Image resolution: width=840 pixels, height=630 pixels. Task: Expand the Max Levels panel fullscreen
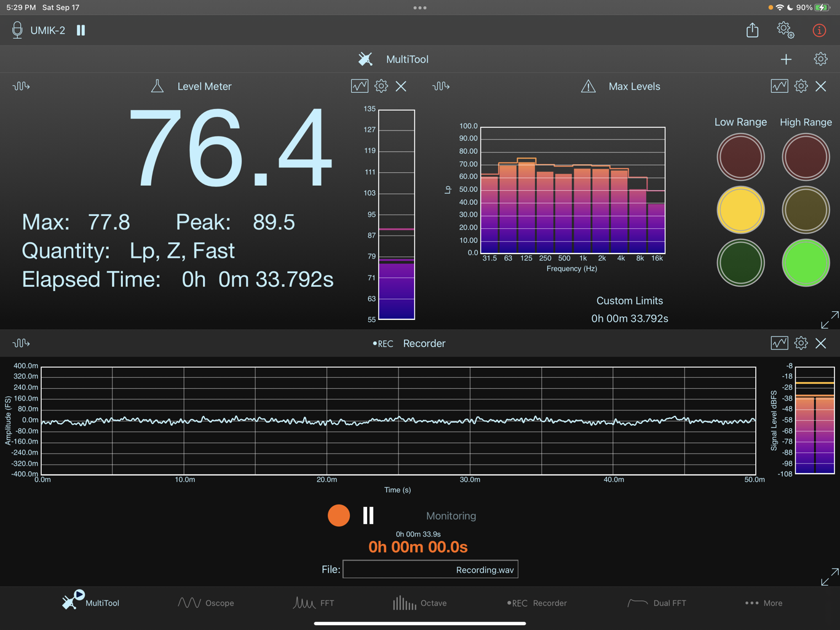[830, 320]
